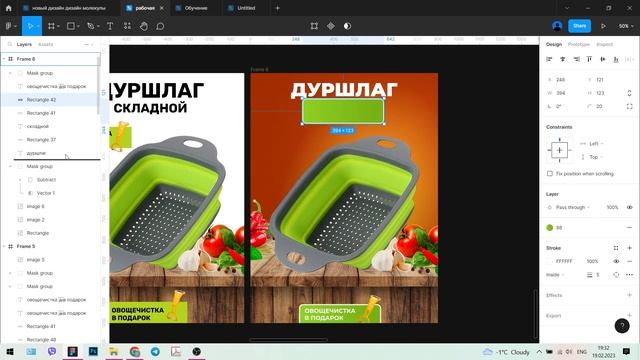Viewport: 640px width, 360px height.
Task: Select the Hand tool
Action: click(x=144, y=26)
